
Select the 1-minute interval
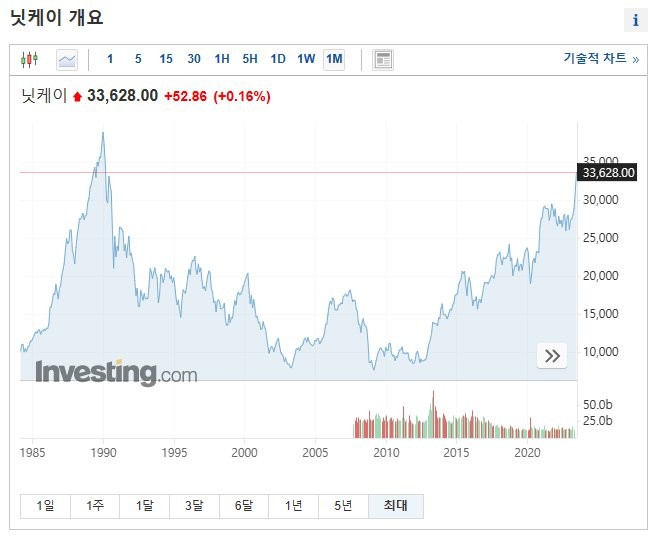pos(110,59)
